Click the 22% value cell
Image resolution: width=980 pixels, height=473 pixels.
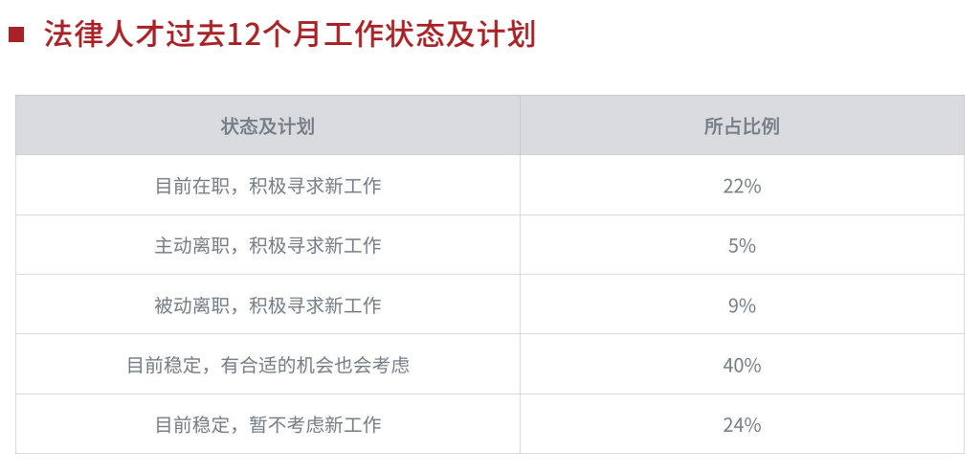(x=742, y=186)
